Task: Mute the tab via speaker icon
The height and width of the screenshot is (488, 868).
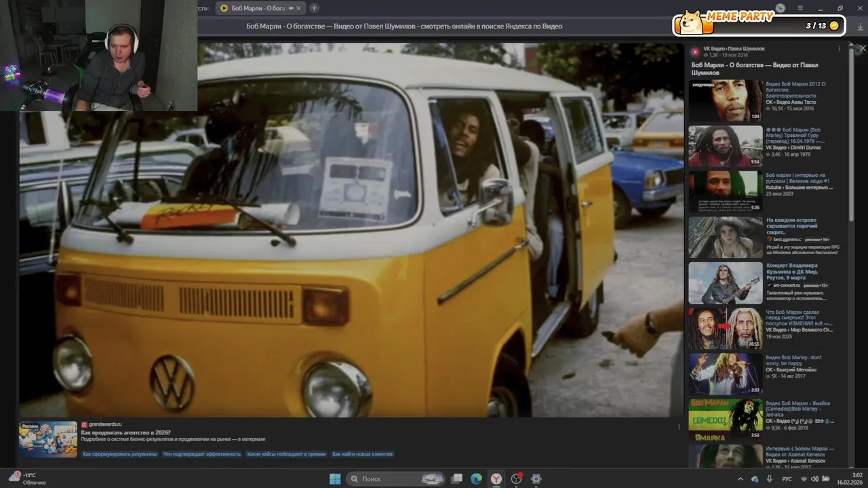Action: click(x=291, y=8)
